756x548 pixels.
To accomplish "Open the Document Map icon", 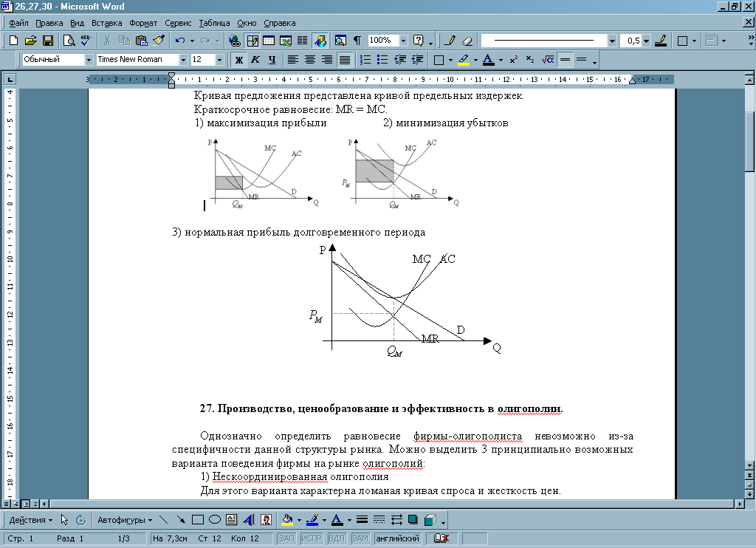I will point(340,41).
